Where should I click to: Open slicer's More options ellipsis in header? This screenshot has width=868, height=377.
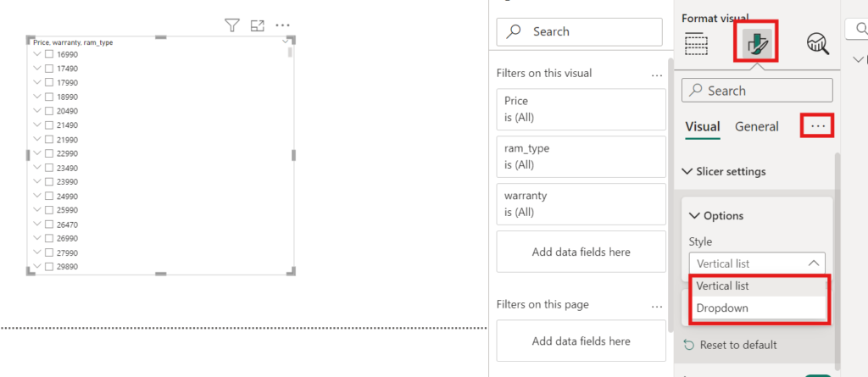click(282, 25)
